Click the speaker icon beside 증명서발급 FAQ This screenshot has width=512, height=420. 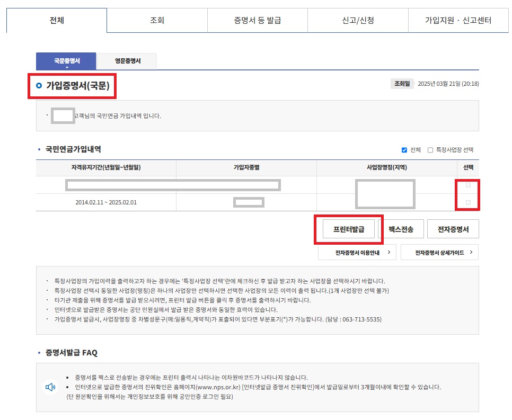coord(49,387)
